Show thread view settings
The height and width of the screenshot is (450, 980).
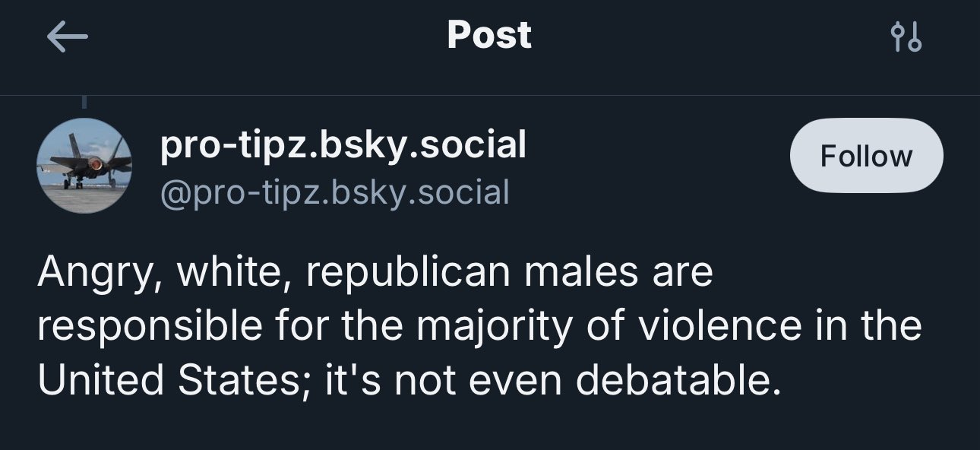pos(906,36)
